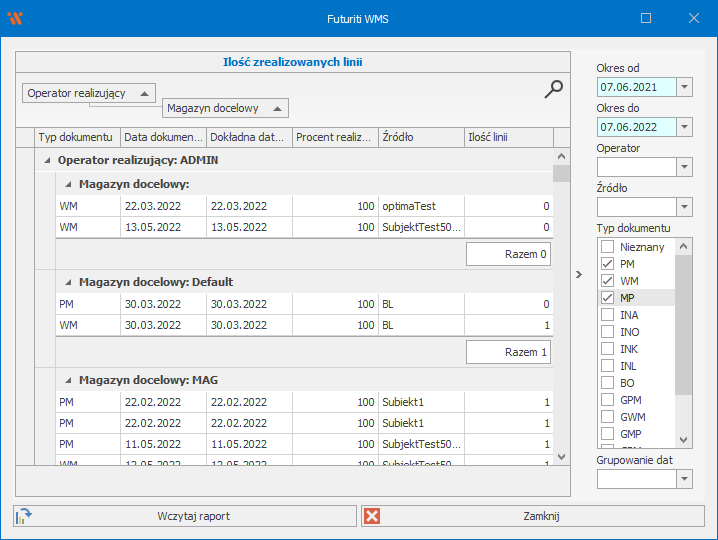Click Magazyn docelowy grouping chip
This screenshot has height=540, width=718.
coord(225,108)
